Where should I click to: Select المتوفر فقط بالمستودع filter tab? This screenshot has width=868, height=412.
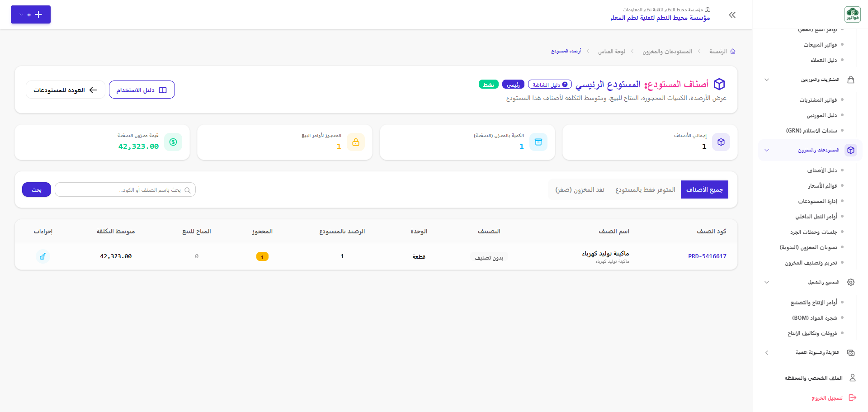(645, 189)
